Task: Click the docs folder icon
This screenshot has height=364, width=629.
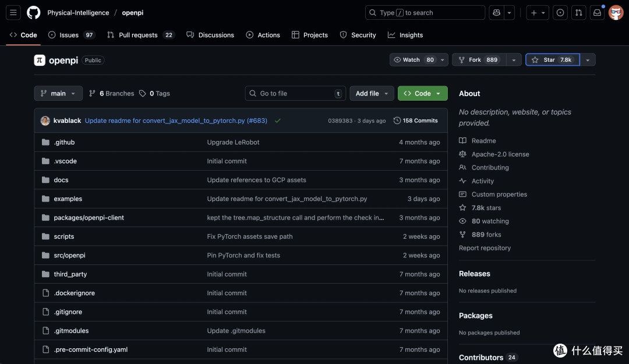Action: (x=46, y=180)
